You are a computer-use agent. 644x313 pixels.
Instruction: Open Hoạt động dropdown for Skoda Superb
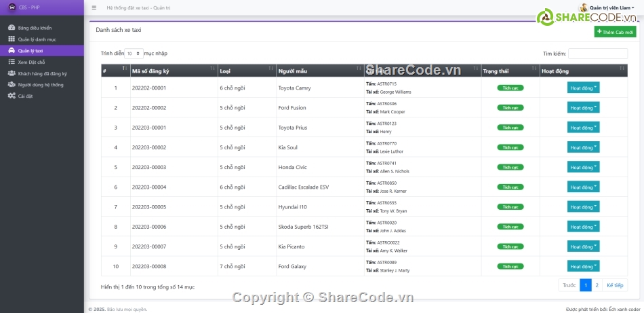point(583,227)
